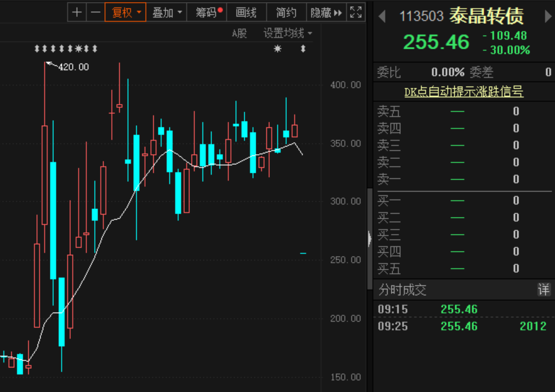
Task: Click the star event marker near the chart's right side
Action: 278,49
